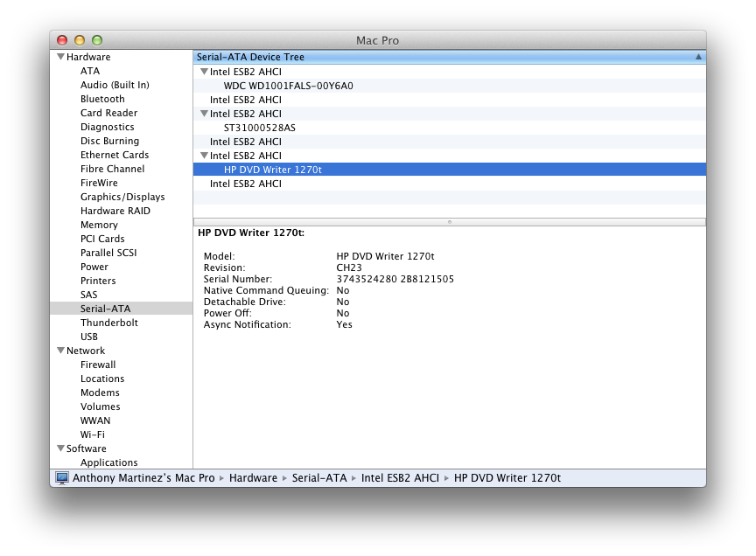The width and height of the screenshot is (756, 556).
Task: Click the Async Notification value Yes
Action: pos(344,324)
